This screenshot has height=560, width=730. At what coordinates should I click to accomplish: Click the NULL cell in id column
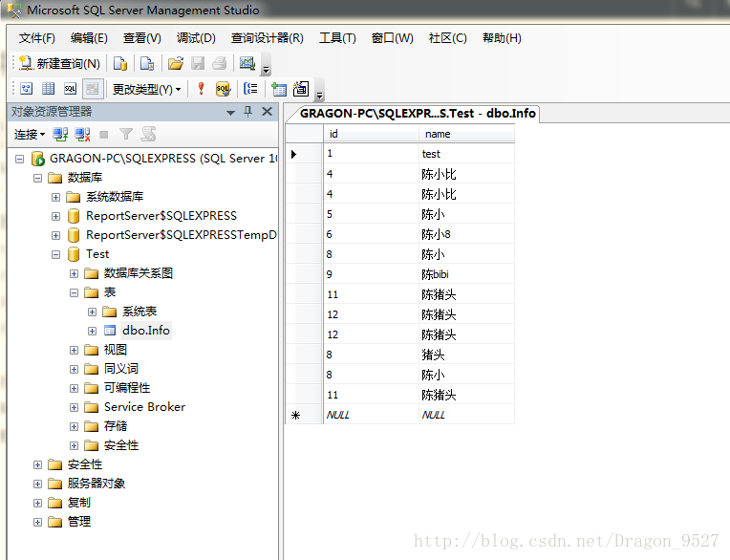(371, 415)
